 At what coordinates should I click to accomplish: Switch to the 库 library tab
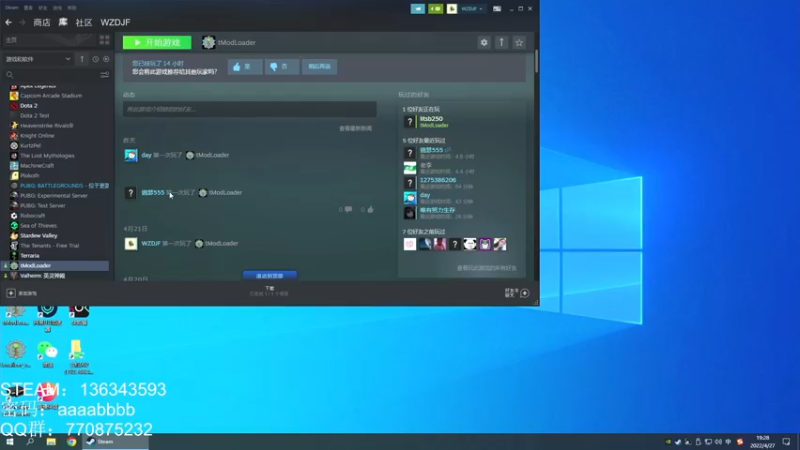[63, 22]
